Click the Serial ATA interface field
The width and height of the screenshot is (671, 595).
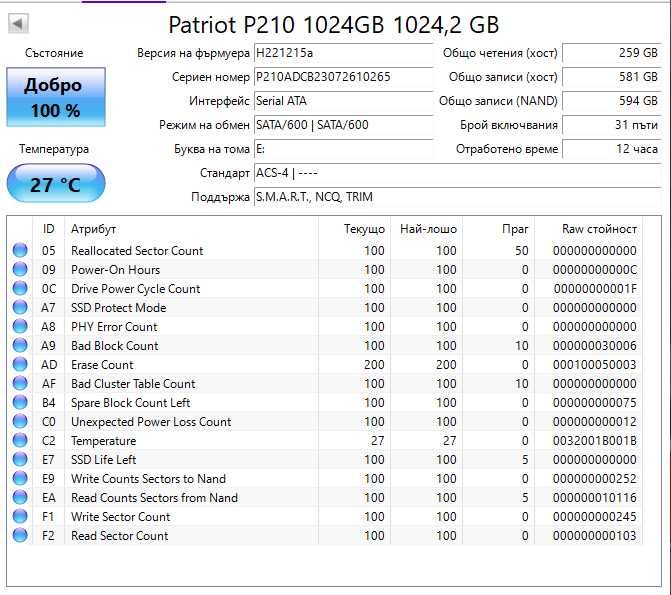[x=343, y=101]
